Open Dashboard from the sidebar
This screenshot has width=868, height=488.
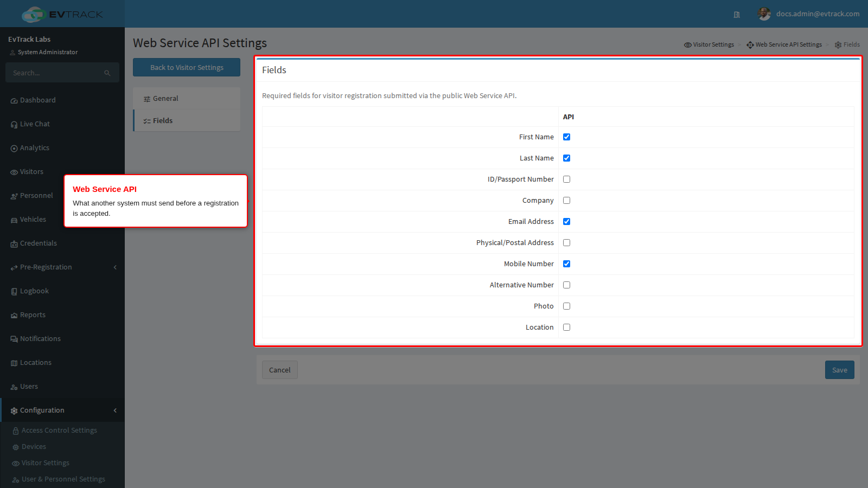62,100
